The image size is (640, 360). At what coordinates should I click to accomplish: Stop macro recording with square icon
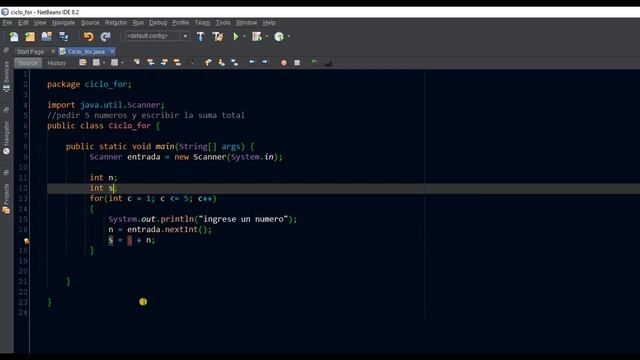[297, 63]
